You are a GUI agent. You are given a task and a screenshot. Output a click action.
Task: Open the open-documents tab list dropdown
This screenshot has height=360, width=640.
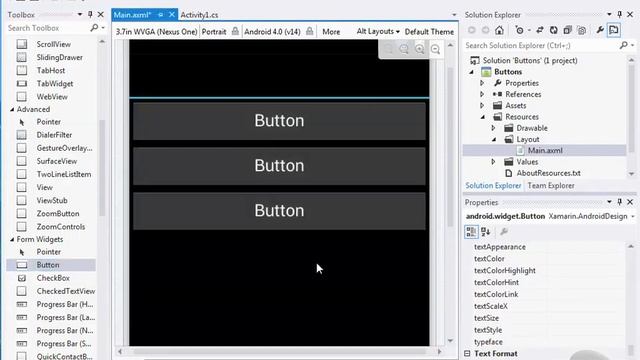coord(454,15)
